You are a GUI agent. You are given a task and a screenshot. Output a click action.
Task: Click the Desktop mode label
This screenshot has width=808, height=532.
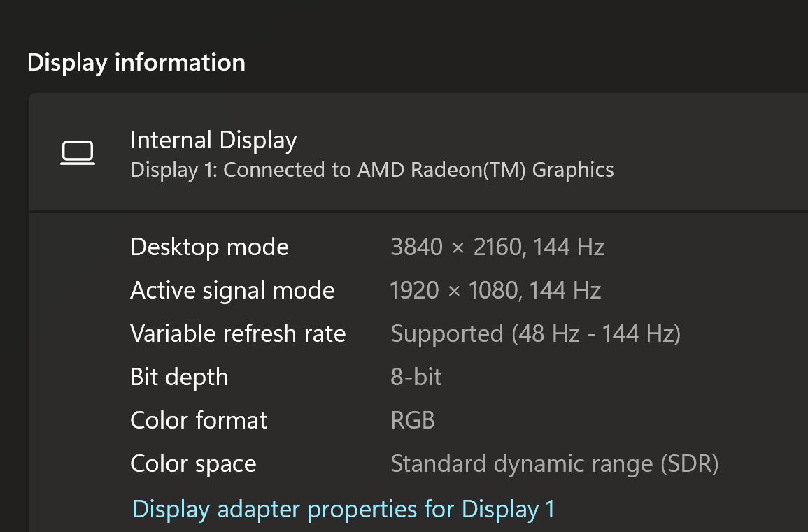pyautogui.click(x=209, y=247)
